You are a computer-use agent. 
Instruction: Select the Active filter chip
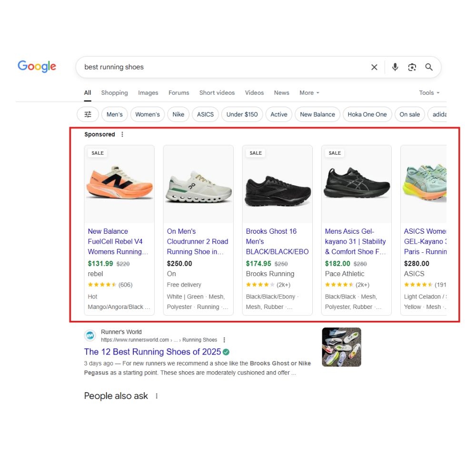278,114
